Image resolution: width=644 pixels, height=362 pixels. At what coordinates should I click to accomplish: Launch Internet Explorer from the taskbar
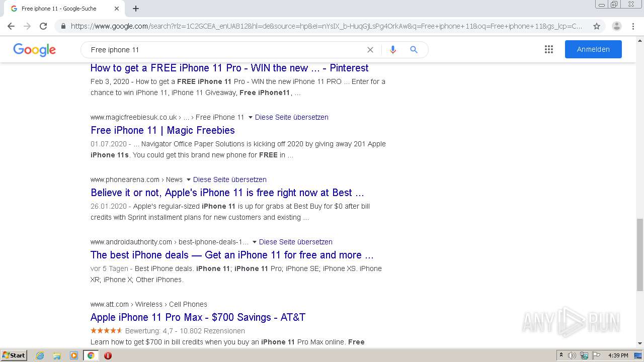pos(40,355)
